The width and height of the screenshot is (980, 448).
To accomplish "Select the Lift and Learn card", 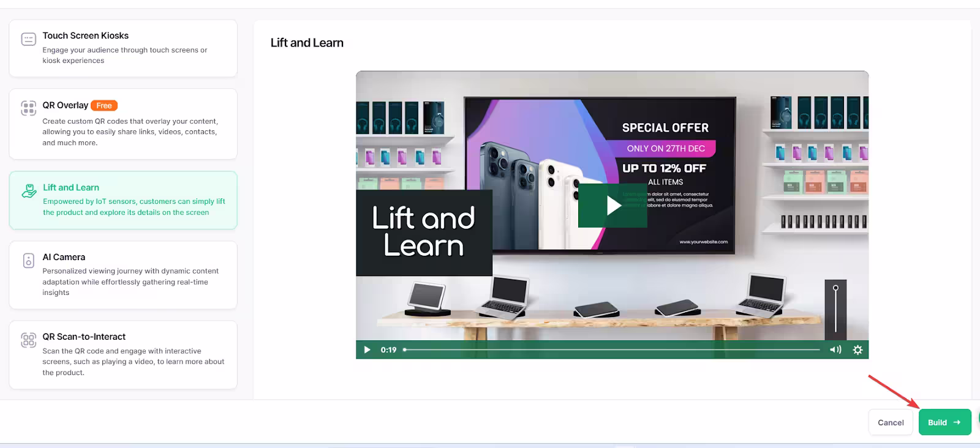I will [x=123, y=200].
